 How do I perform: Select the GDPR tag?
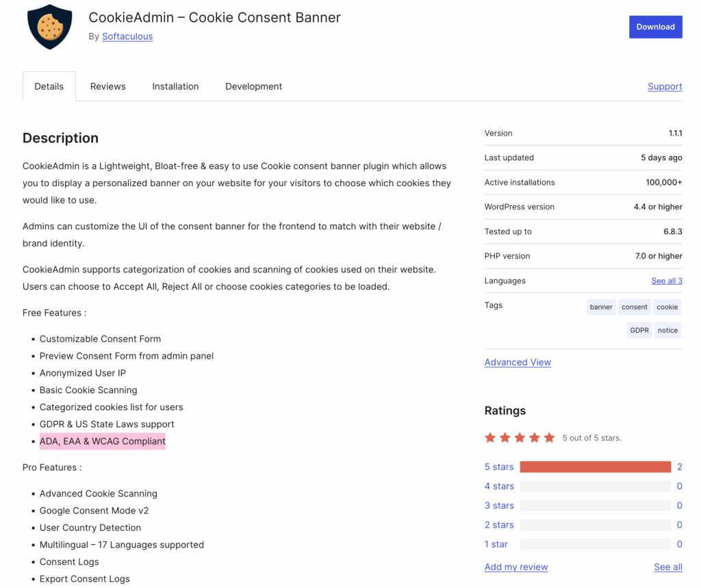tap(639, 330)
